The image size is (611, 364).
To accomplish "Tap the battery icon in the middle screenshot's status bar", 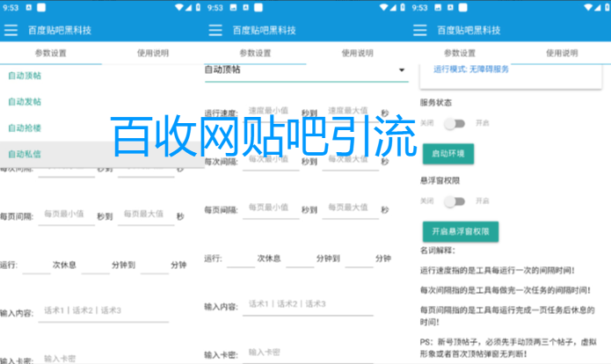I will pos(403,7).
